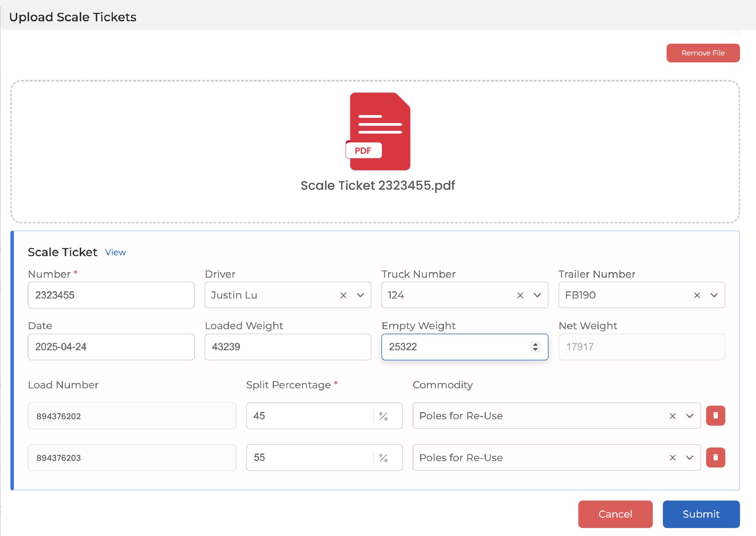Clear first row commodity selection
The width and height of the screenshot is (756, 536).
tap(672, 416)
